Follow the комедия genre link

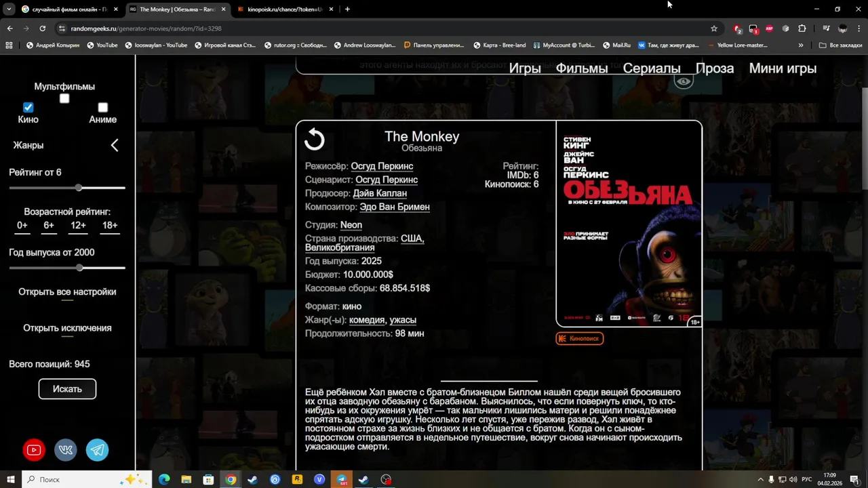[368, 320]
